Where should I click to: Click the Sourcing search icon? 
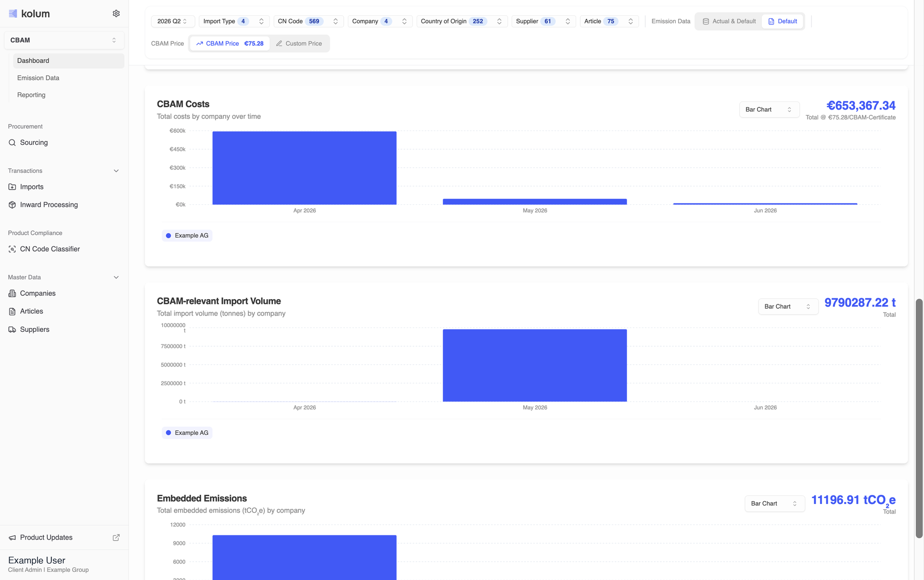pos(12,142)
